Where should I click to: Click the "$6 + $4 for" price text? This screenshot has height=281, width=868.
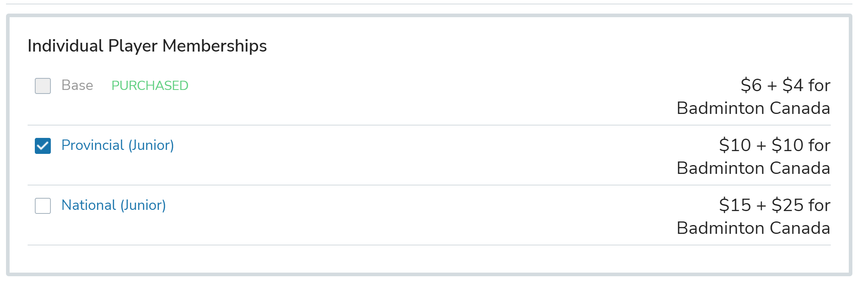tap(785, 86)
